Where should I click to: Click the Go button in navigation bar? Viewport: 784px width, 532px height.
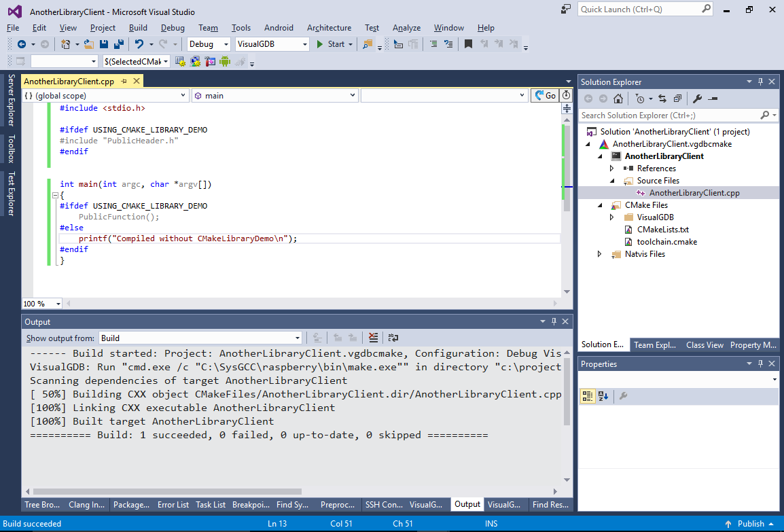(544, 96)
